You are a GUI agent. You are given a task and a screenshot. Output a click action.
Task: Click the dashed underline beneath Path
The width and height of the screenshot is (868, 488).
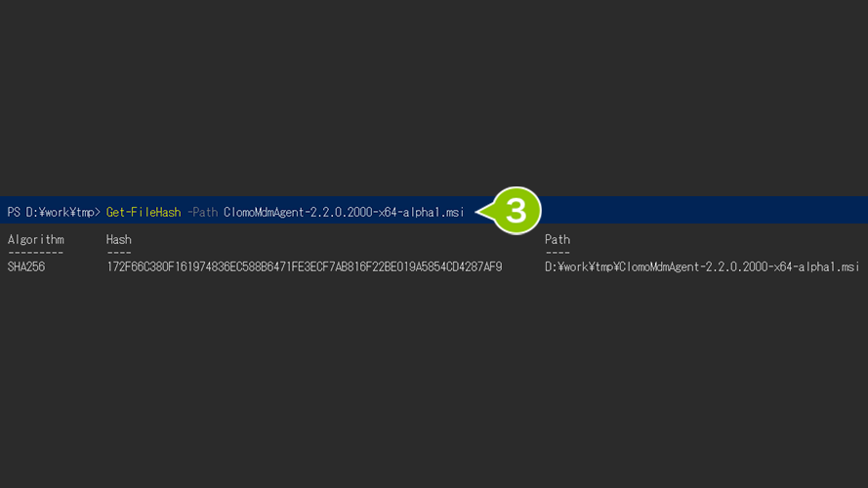tap(557, 253)
